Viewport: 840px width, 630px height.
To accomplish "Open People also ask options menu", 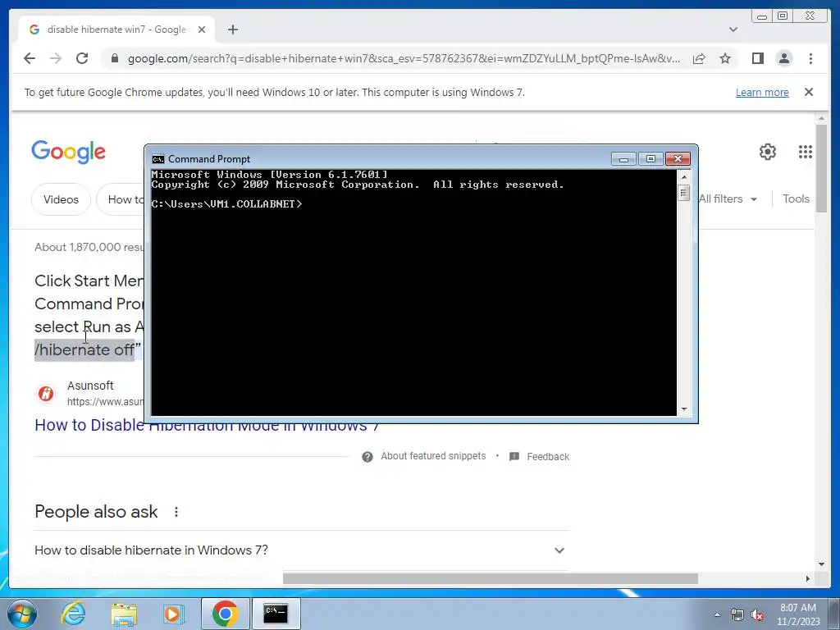I will tap(176, 512).
